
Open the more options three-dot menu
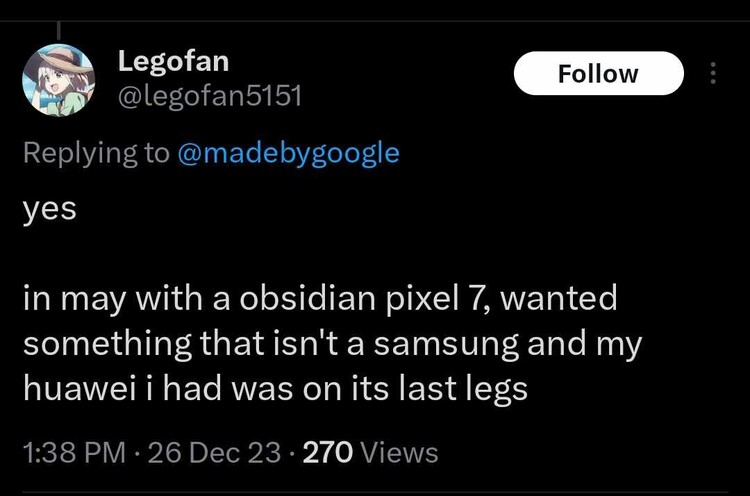tap(712, 74)
